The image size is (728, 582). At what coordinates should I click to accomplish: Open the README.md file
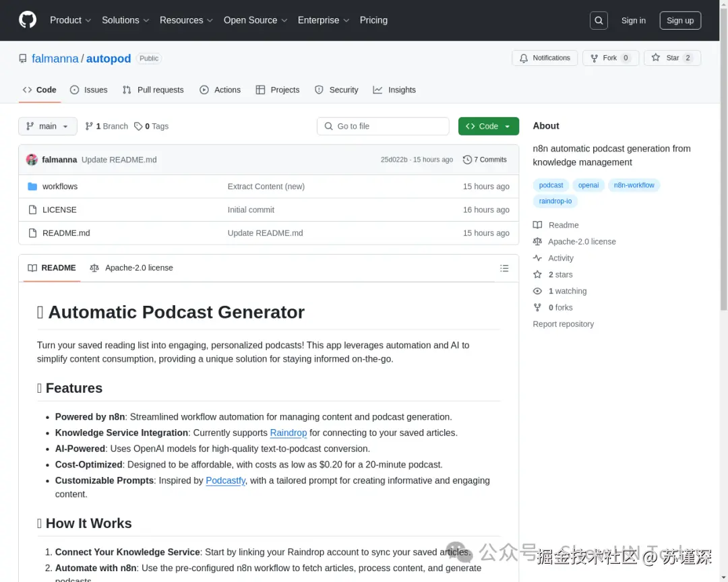coord(66,233)
